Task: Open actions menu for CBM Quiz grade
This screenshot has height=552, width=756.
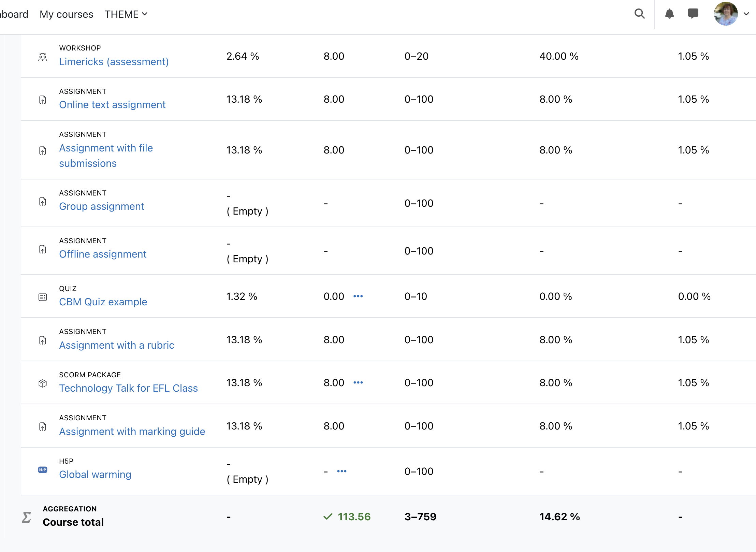Action: [x=358, y=296]
